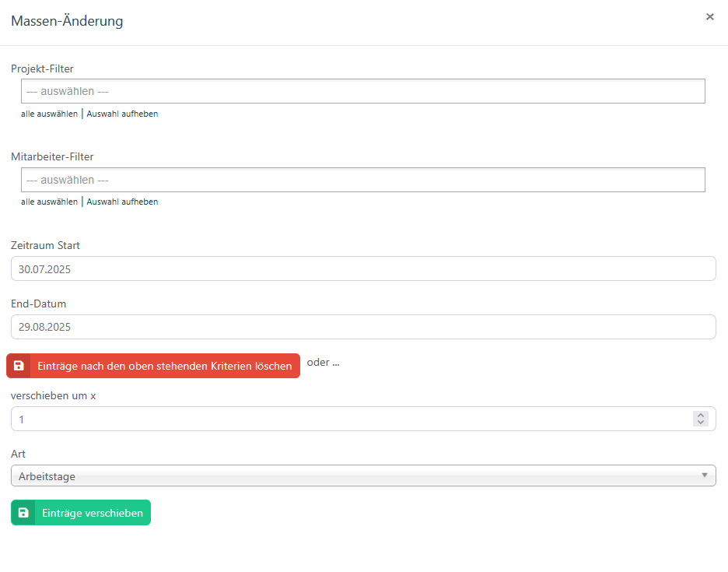Viewport: 728px width, 572px height.
Task: Click the Projekt-Filter label
Action: pyautogui.click(x=42, y=68)
